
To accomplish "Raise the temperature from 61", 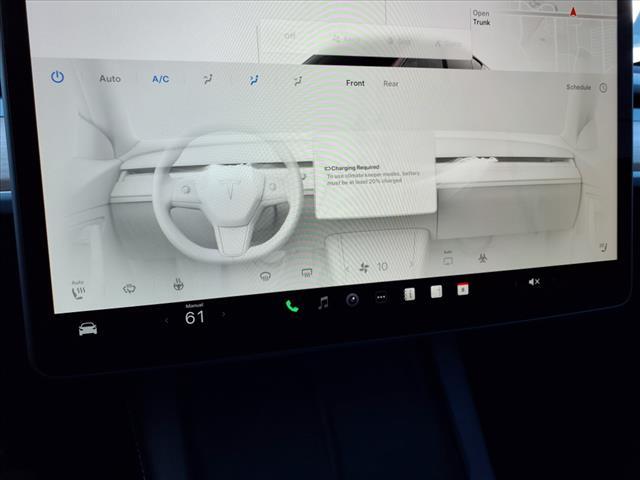I will point(224,314).
